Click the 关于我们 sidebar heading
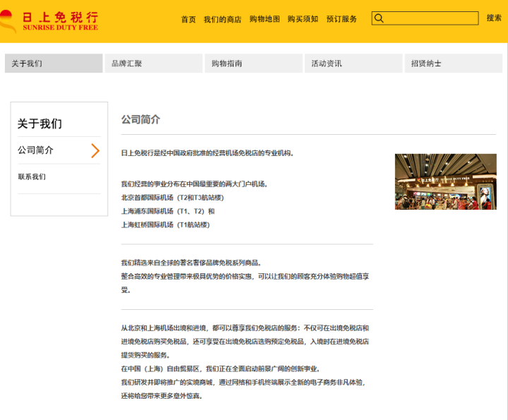 click(x=40, y=124)
